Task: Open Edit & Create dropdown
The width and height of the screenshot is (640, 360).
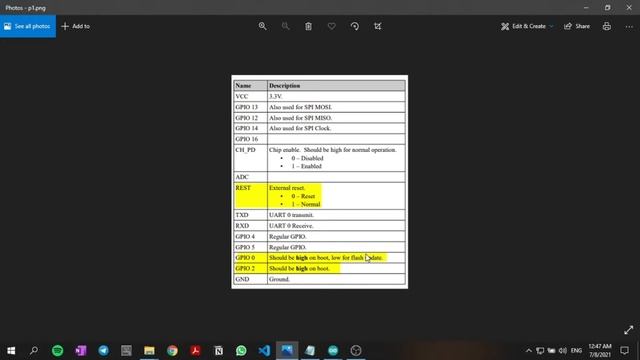Action: point(527,26)
